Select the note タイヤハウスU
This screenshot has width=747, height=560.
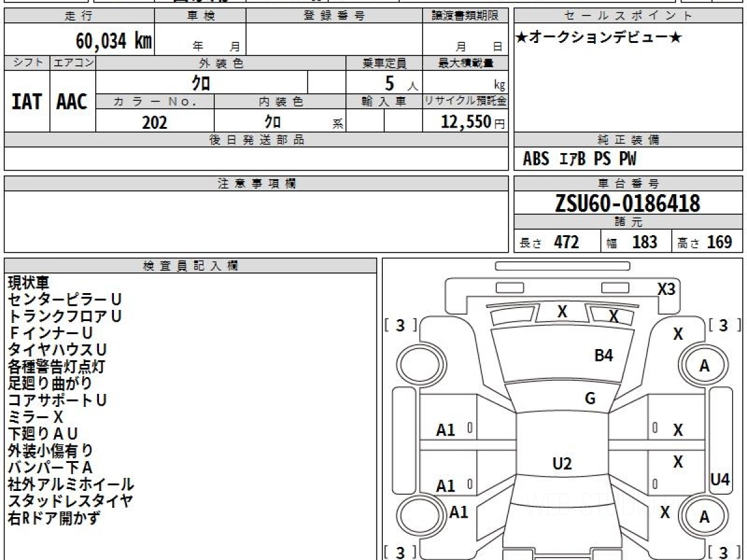57,350
